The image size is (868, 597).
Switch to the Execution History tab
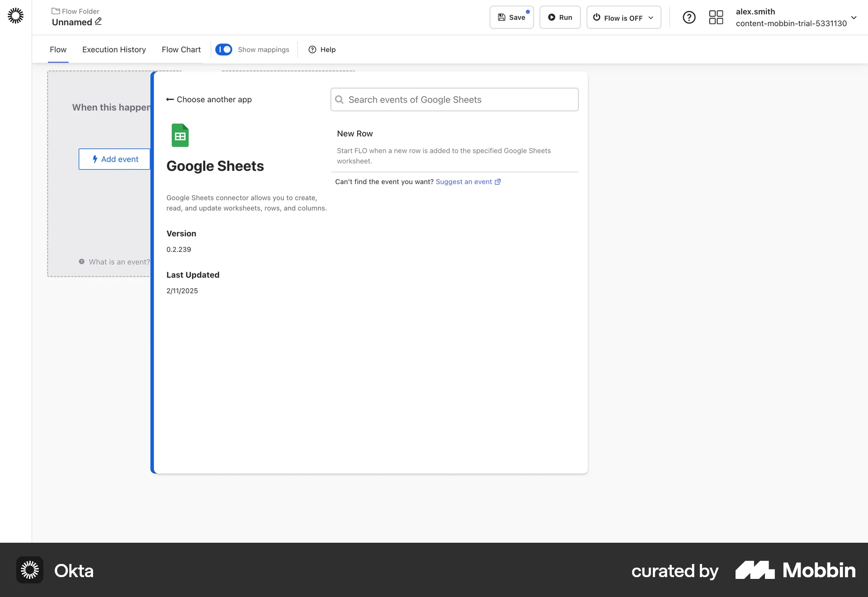(113, 50)
